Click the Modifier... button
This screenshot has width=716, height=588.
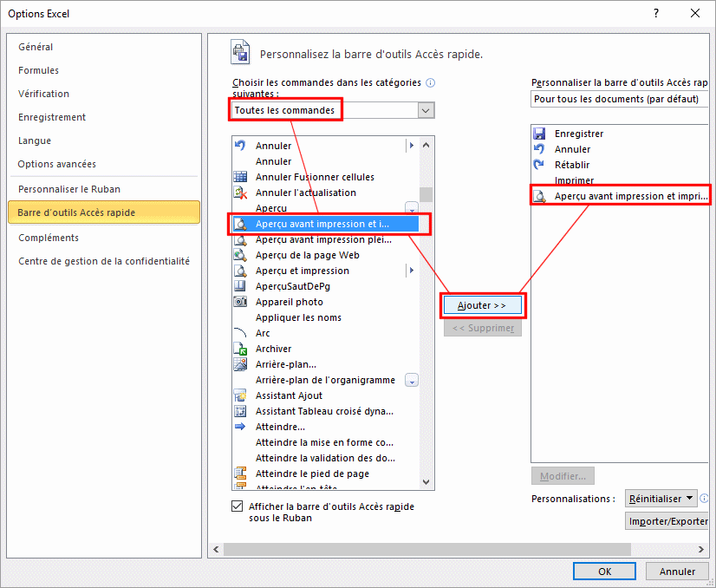click(x=563, y=476)
